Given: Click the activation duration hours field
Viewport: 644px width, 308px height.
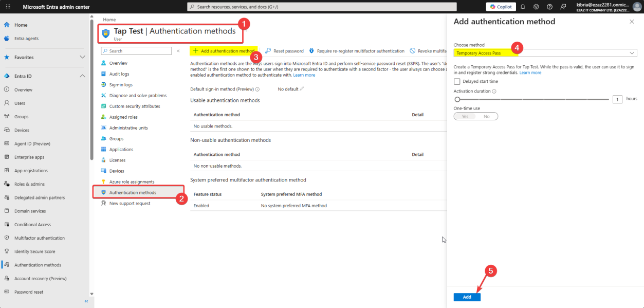Looking at the screenshot, I should click(617, 99).
